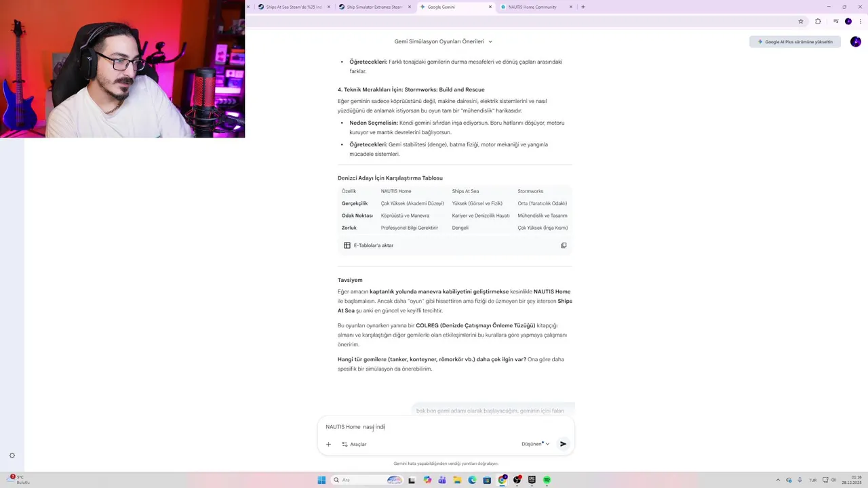The image size is (868, 488).
Task: Open Chrome media control icon
Action: click(835, 21)
